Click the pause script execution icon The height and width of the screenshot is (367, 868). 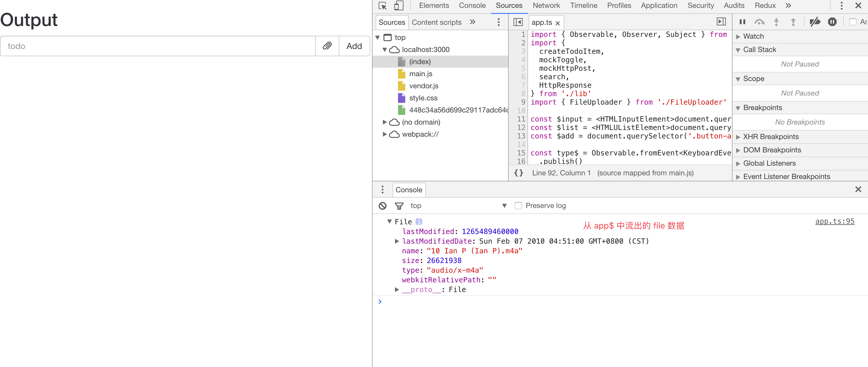point(742,22)
